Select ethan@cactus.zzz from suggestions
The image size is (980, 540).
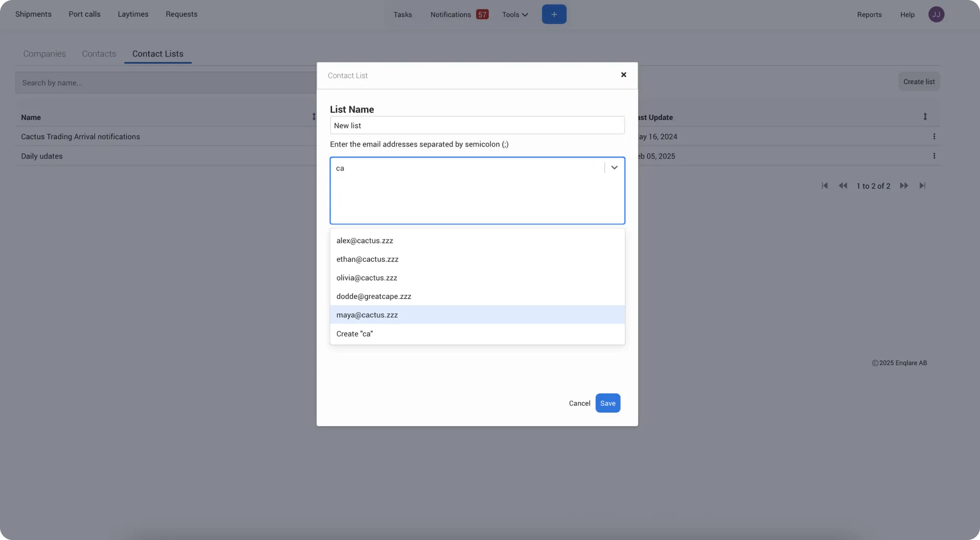(x=477, y=259)
